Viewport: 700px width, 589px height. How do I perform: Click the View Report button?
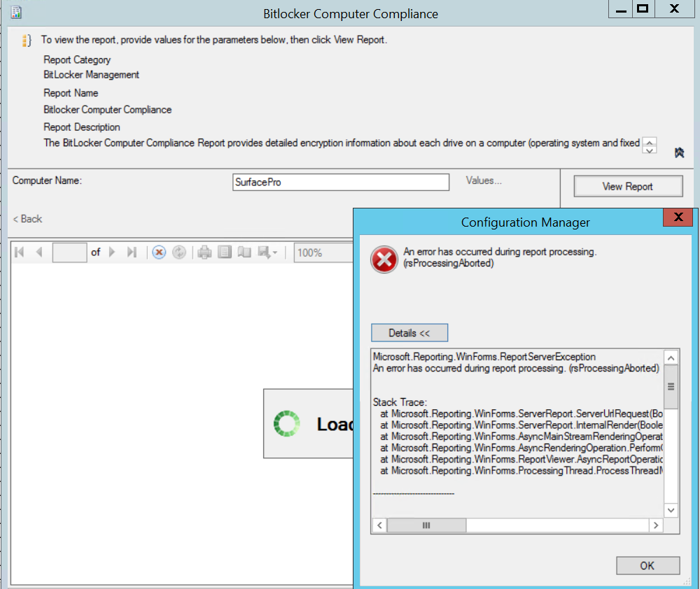coord(628,187)
